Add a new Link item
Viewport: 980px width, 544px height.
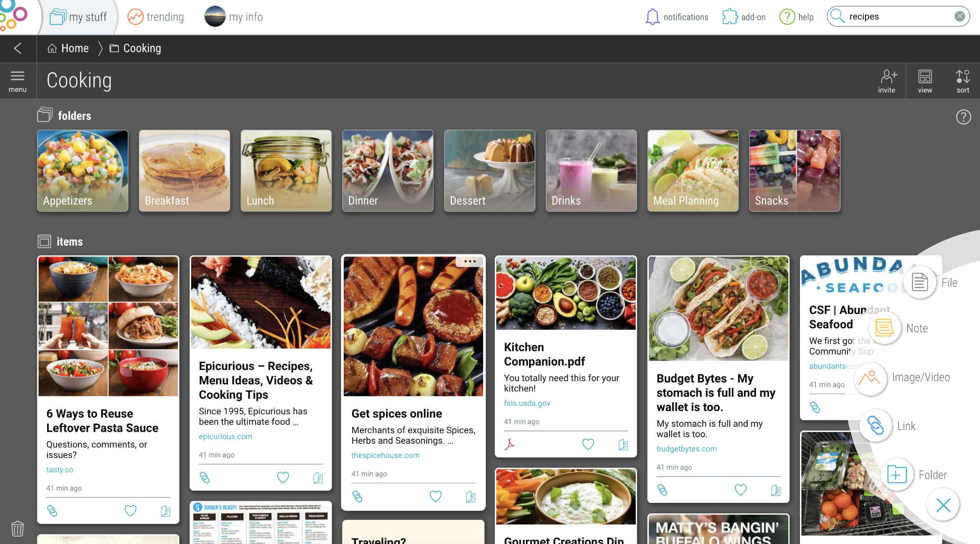pos(875,426)
